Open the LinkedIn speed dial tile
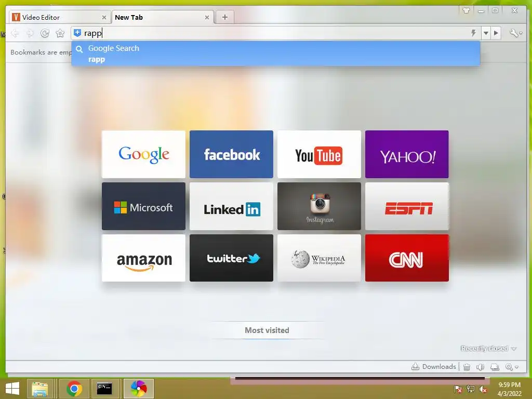 click(x=231, y=206)
